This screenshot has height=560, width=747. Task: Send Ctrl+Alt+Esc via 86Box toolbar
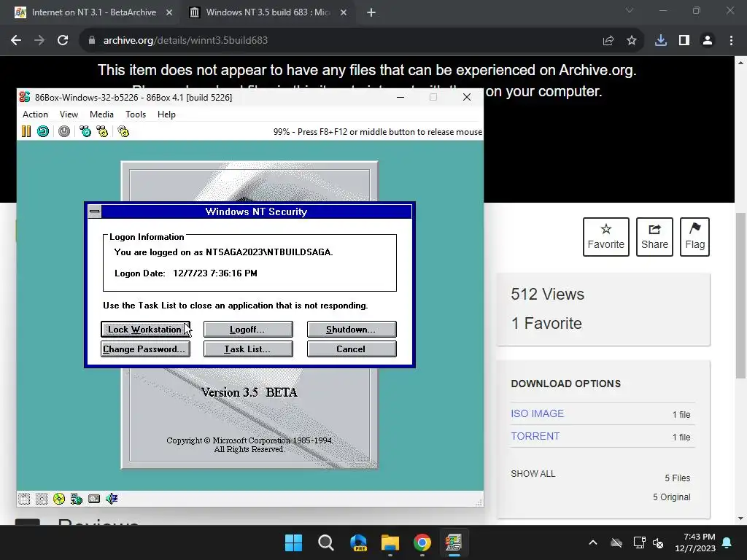(102, 131)
